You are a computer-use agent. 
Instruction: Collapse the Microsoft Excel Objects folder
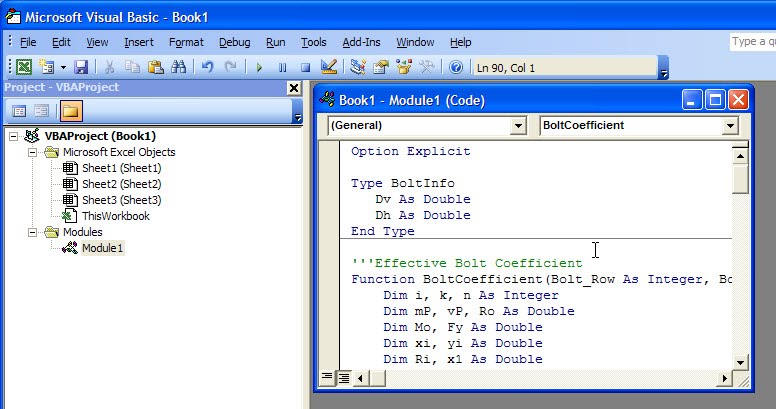point(32,153)
